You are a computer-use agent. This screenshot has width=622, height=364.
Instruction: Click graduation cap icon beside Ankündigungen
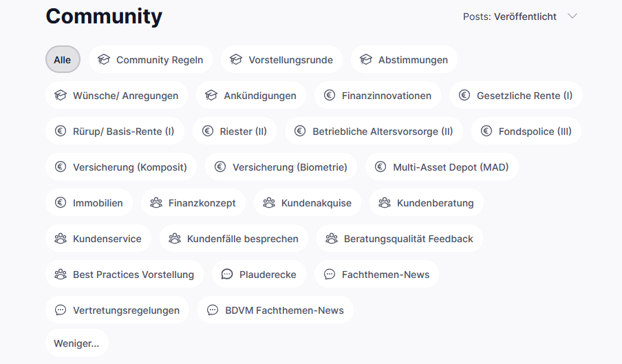(211, 96)
